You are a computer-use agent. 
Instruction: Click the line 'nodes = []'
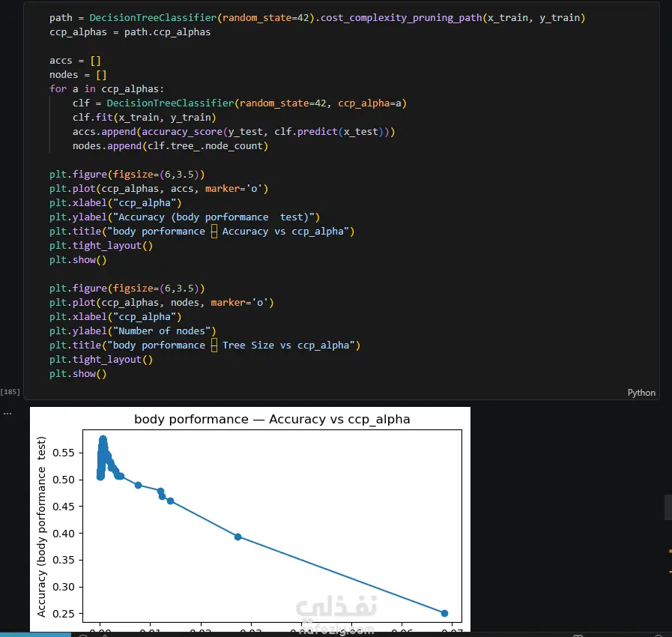(78, 75)
